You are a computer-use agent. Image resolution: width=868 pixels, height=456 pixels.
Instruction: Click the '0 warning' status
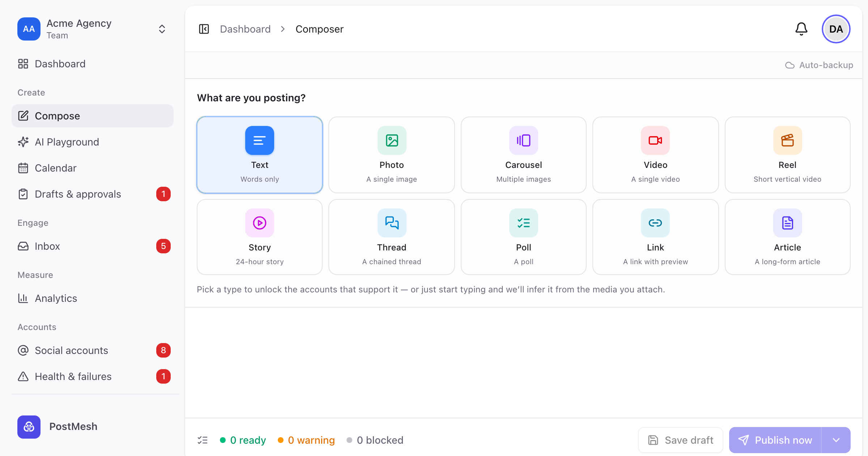(x=306, y=440)
